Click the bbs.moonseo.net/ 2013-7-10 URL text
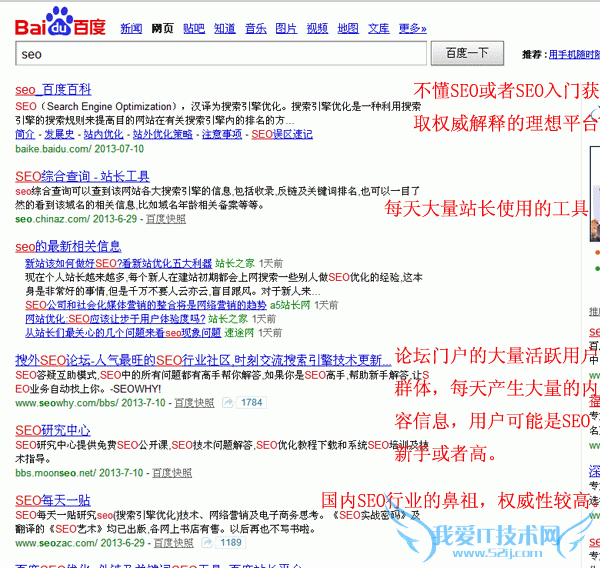 click(x=79, y=473)
